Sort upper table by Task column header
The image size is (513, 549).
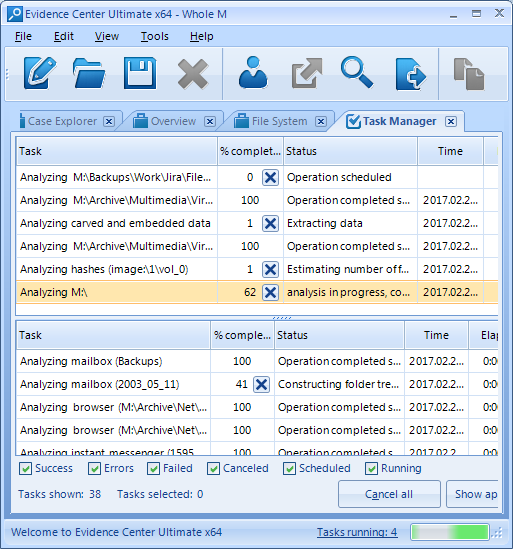point(117,151)
